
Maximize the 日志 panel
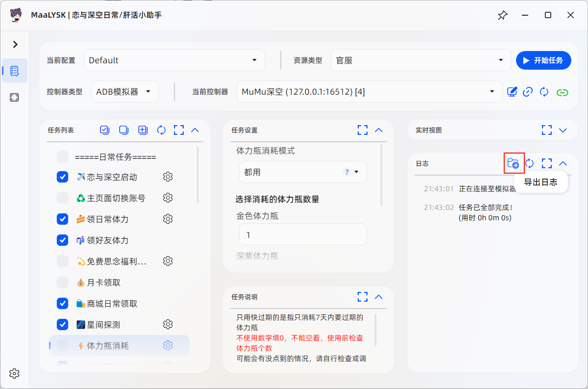(547, 163)
